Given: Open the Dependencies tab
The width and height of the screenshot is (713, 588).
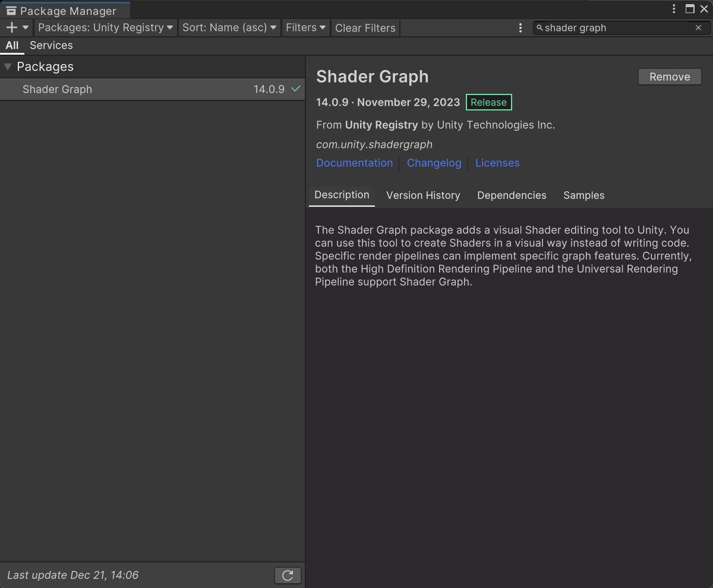Looking at the screenshot, I should point(512,195).
